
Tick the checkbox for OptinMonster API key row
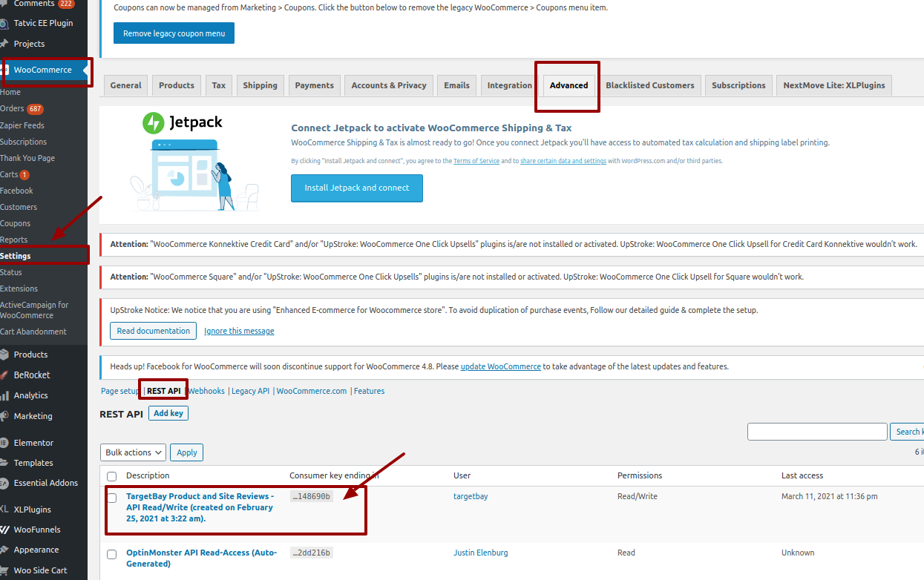click(111, 554)
